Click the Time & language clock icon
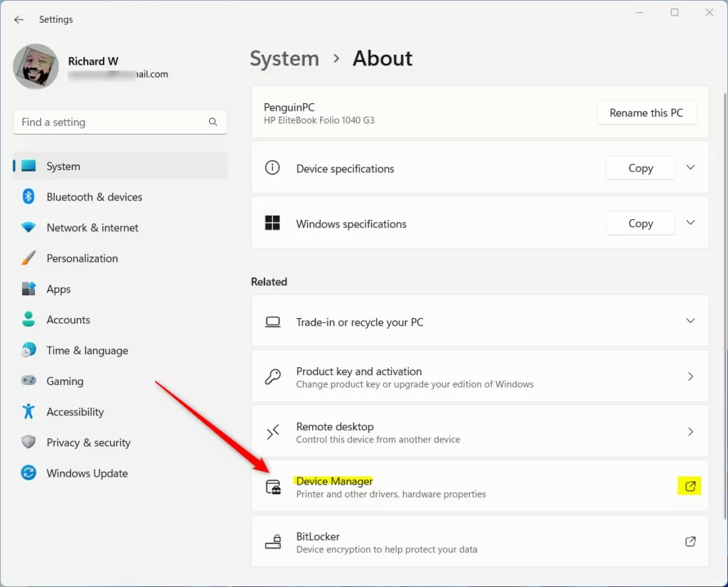728x587 pixels. click(28, 350)
